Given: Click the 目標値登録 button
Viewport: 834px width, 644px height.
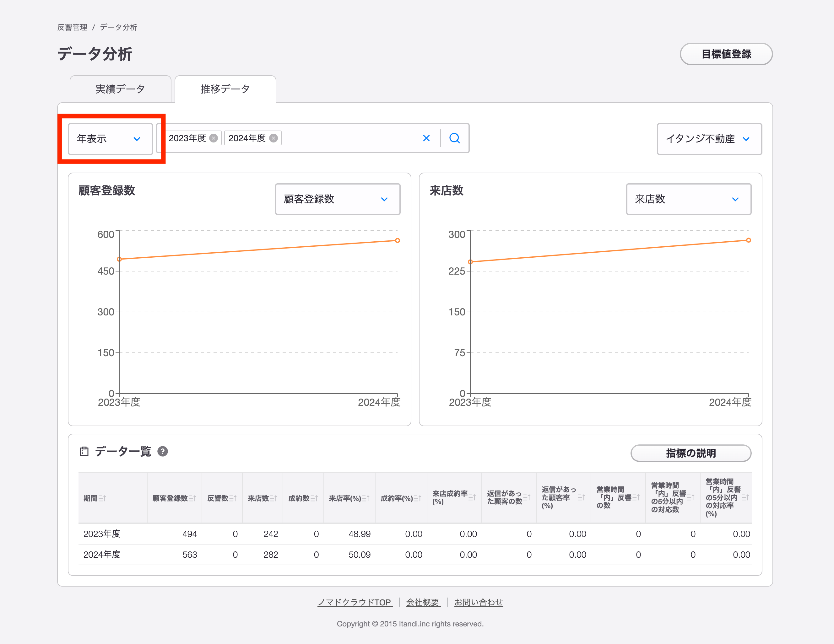Looking at the screenshot, I should click(x=726, y=54).
